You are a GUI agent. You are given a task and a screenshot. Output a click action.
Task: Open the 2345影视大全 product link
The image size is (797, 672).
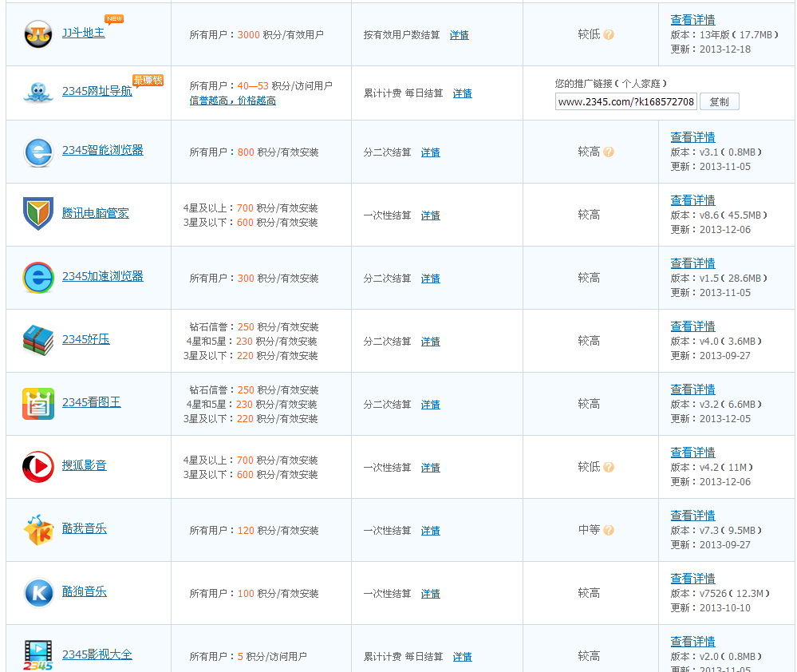coord(97,654)
